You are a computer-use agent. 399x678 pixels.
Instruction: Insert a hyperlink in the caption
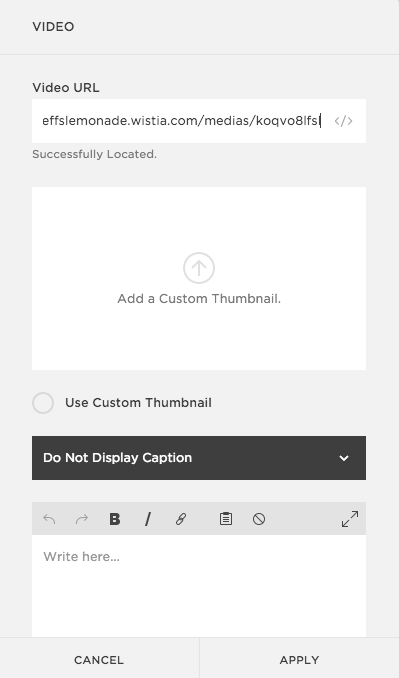(x=181, y=518)
